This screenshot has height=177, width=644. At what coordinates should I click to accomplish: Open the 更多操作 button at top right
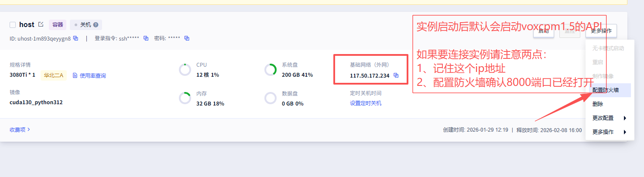[601, 31]
